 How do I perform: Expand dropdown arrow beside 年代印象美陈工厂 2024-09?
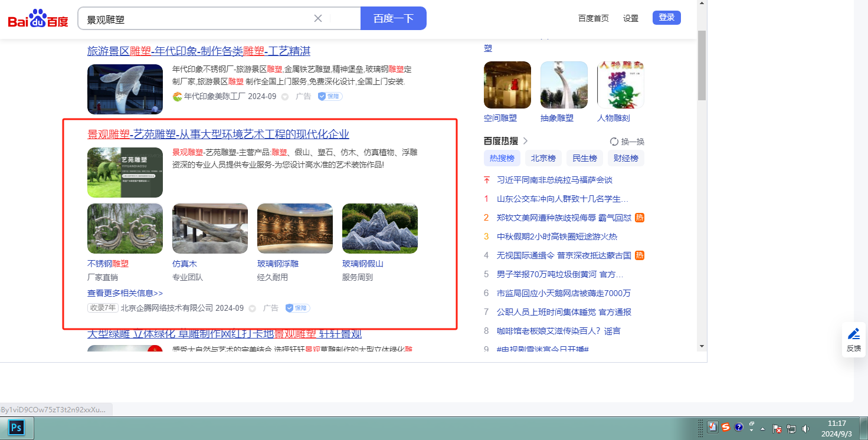tap(285, 97)
